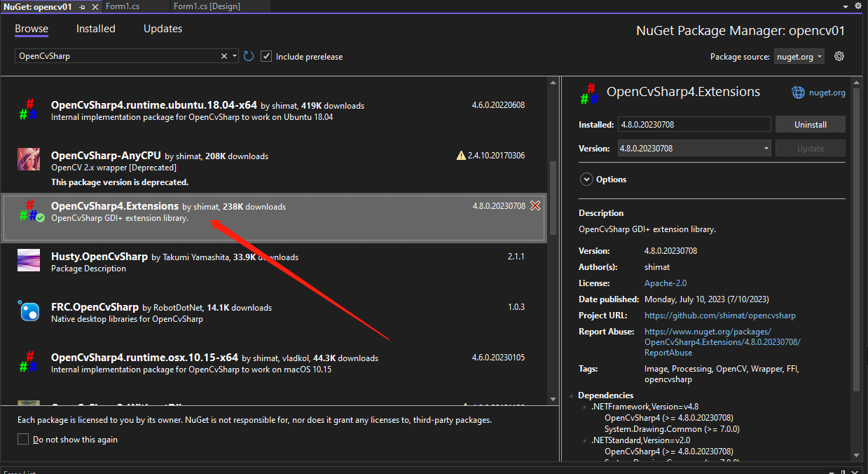The width and height of the screenshot is (868, 474).
Task: Open the nuget.org link in details
Action: 827,93
